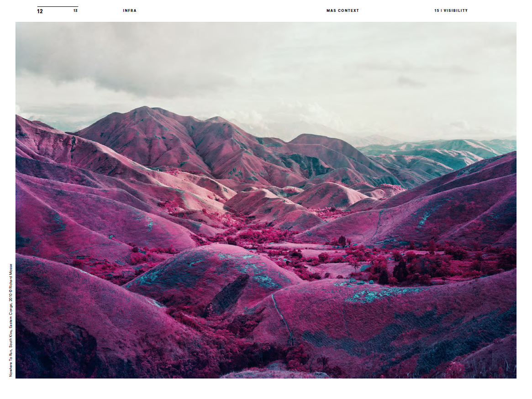Click the MAS CONTEXT header text
The width and height of the screenshot is (532, 399).
[342, 10]
